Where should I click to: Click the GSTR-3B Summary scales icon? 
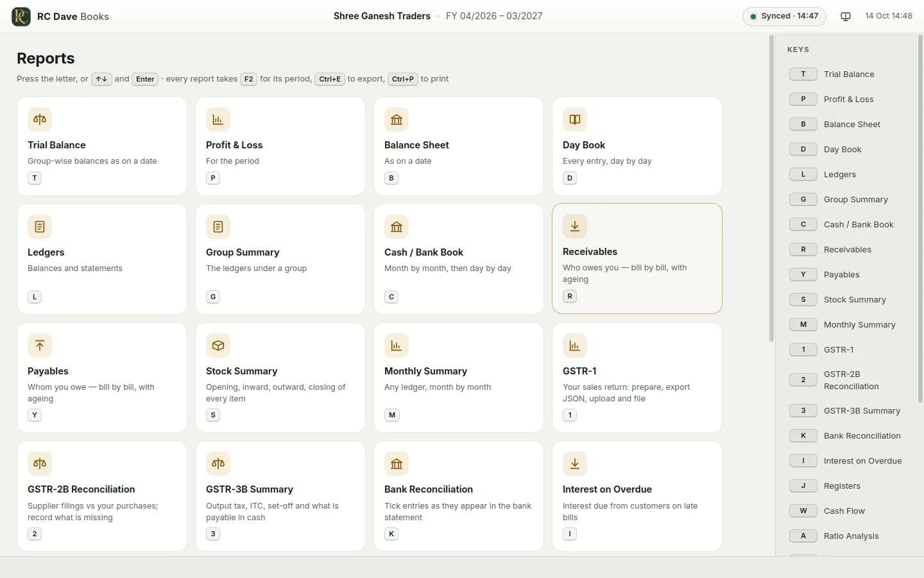(218, 464)
